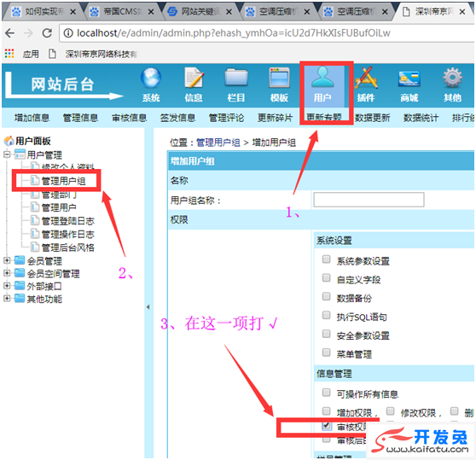Select the 用户 person icon
Image resolution: width=476 pixels, height=460 pixels.
point(322,77)
